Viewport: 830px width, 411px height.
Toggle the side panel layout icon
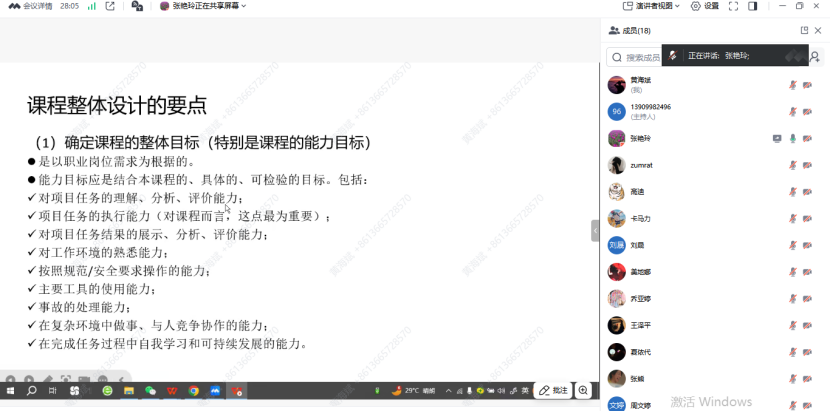point(753,6)
